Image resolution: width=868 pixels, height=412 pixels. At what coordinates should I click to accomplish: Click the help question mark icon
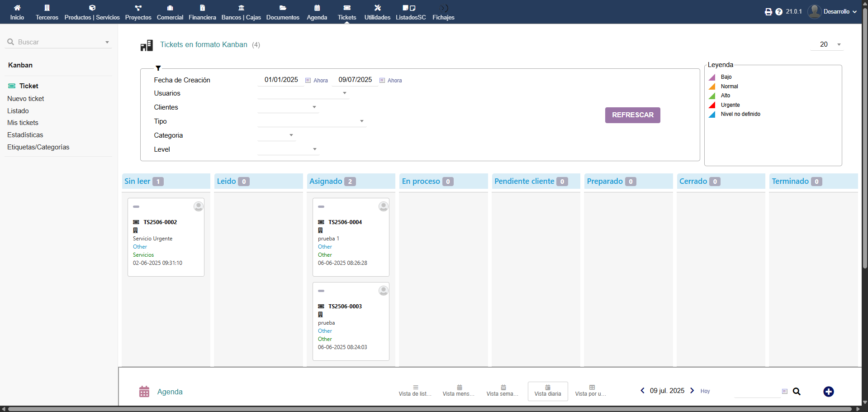click(x=779, y=12)
